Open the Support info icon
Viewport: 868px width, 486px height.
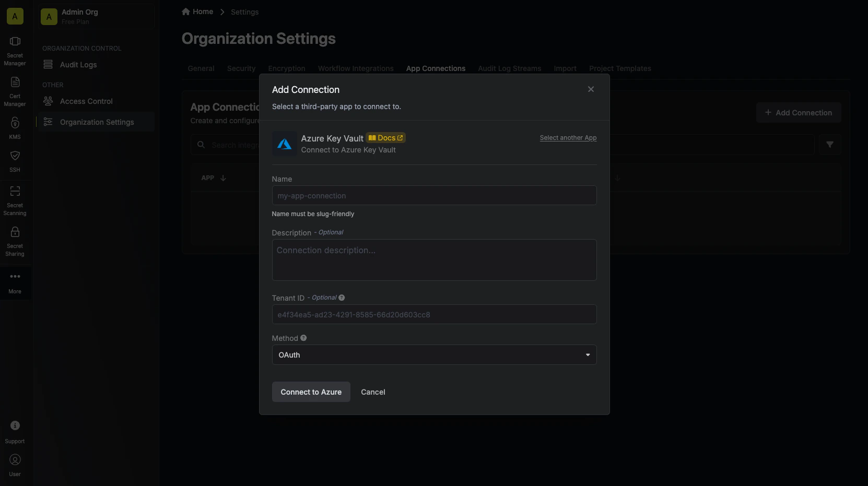[15, 425]
